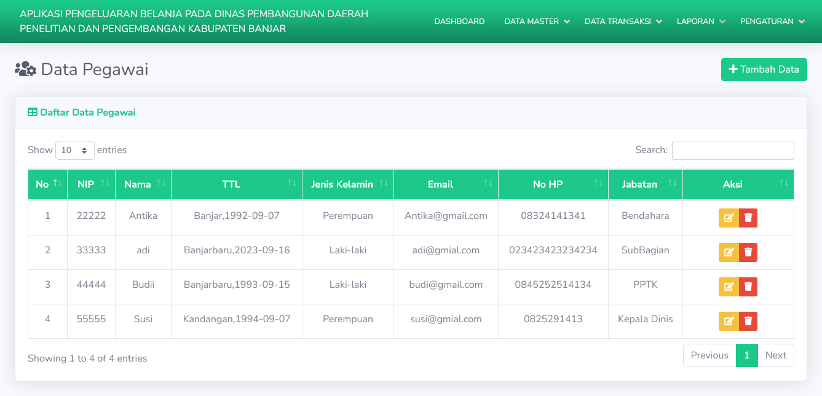Delete the adi row entry
This screenshot has height=396, width=822.
748,252
